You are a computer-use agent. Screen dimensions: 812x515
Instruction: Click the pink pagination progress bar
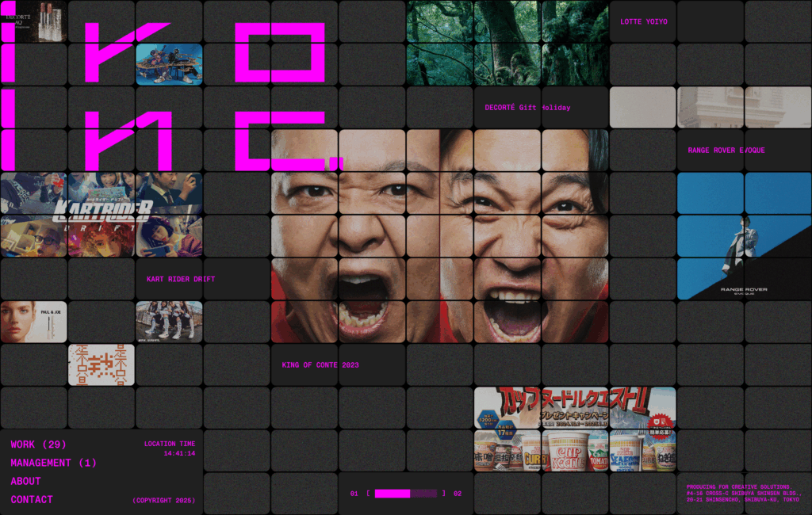(x=405, y=494)
